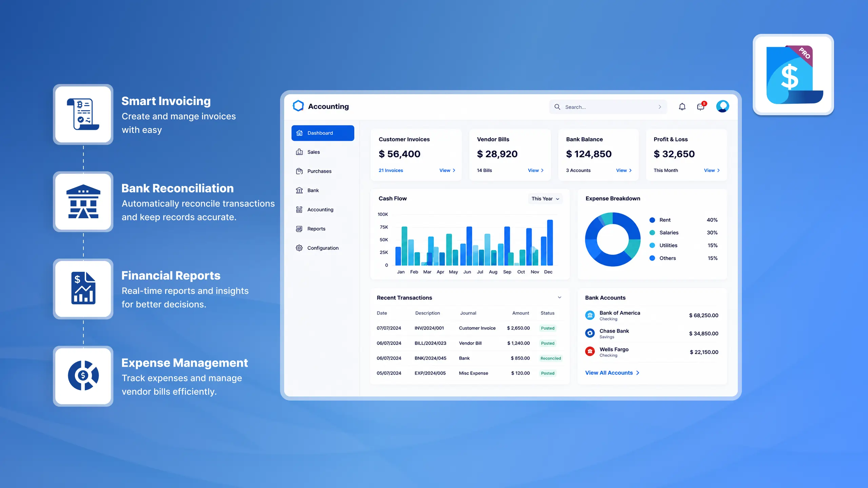Click the Others legend color dot

point(652,258)
